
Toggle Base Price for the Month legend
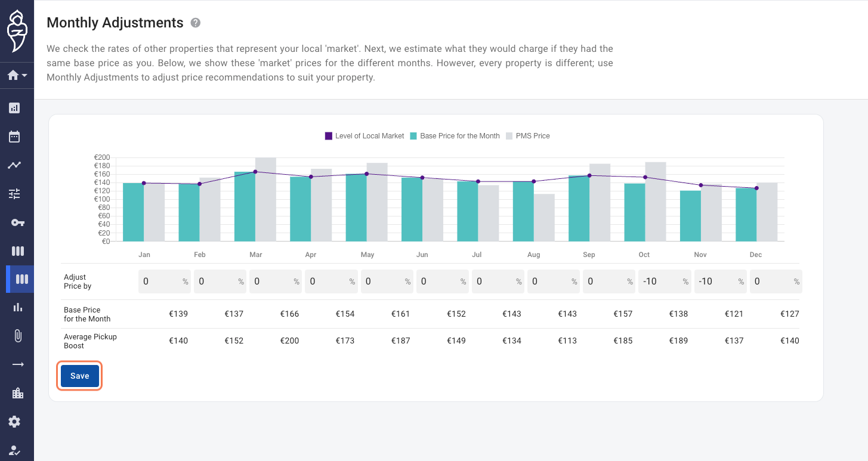point(455,136)
